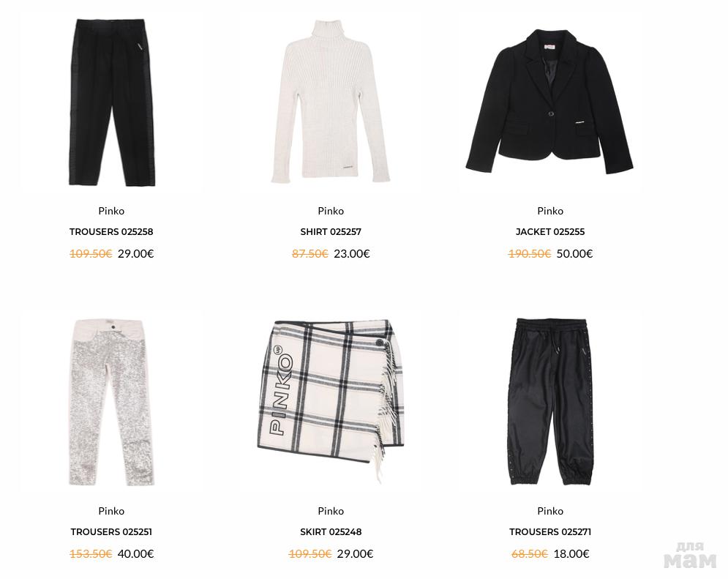Click the 40.00€ sequin trousers price

click(x=135, y=553)
